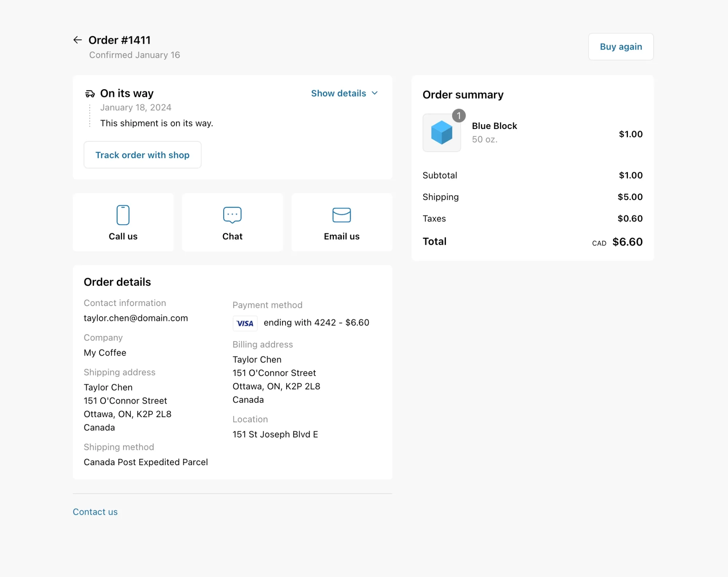Select the phone icon above Call us
728x577 pixels.
click(x=123, y=215)
